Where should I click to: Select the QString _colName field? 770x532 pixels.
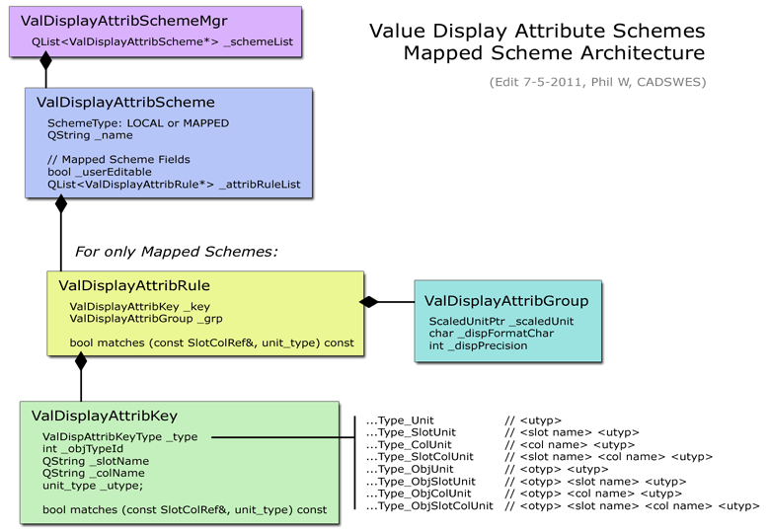point(94,473)
